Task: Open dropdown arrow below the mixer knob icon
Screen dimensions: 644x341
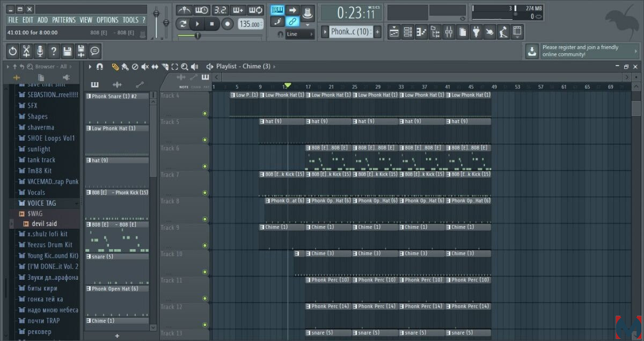Action: (308, 24)
